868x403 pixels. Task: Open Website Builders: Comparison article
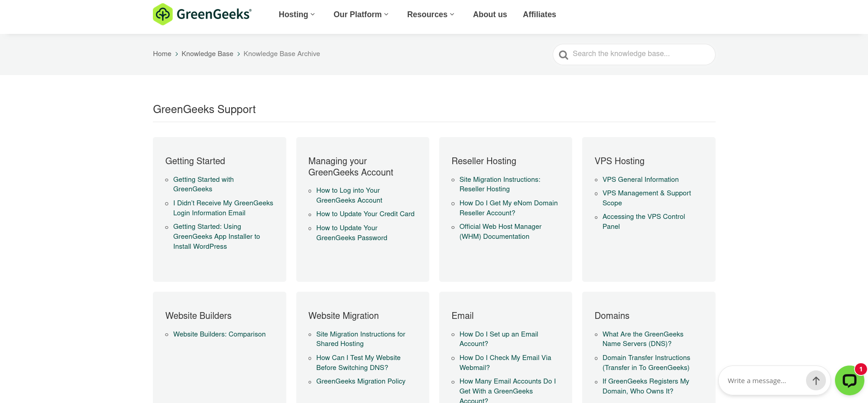(x=219, y=334)
